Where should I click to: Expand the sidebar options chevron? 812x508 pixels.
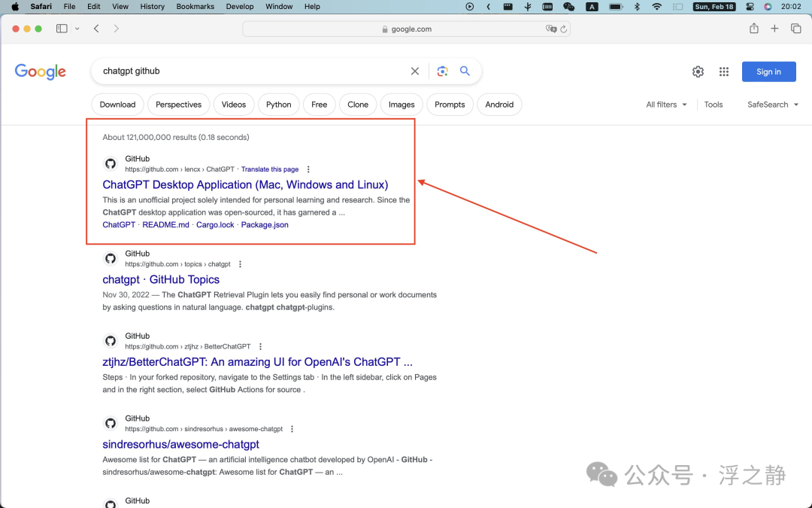pos(77,29)
